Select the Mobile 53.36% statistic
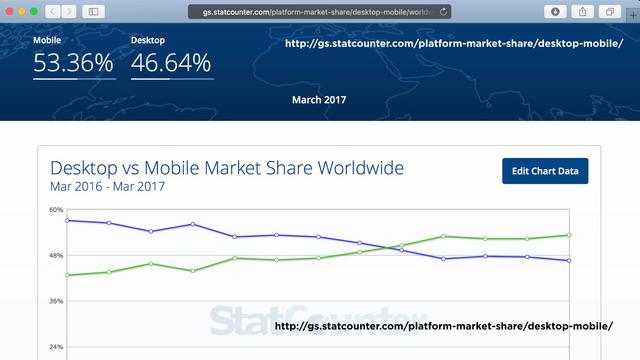This screenshot has height=360, width=640. (74, 58)
